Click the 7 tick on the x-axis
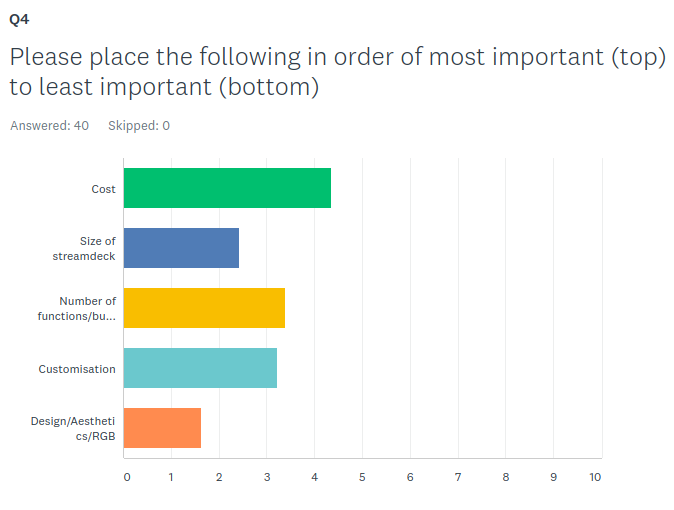The image size is (674, 510). [x=458, y=477]
